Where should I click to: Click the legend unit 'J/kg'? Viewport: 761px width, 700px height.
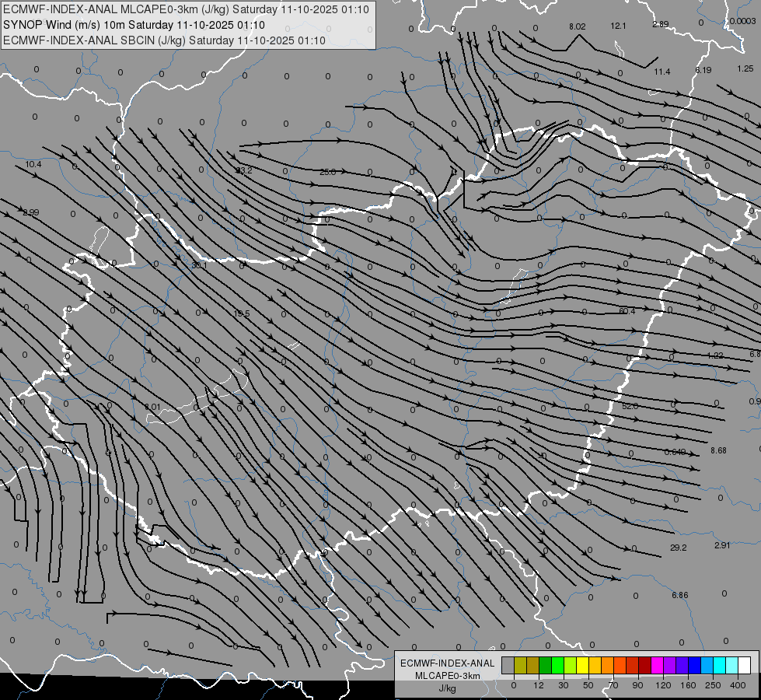[447, 688]
